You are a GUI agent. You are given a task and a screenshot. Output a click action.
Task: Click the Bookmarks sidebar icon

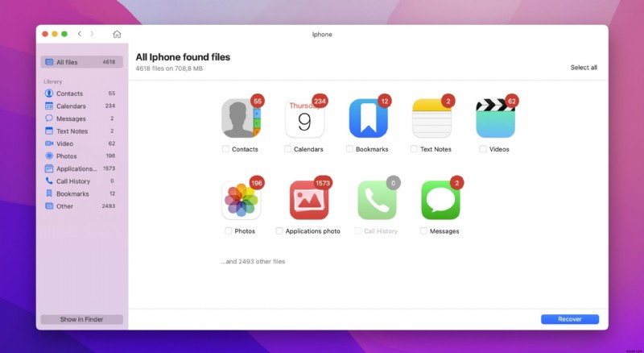point(49,193)
